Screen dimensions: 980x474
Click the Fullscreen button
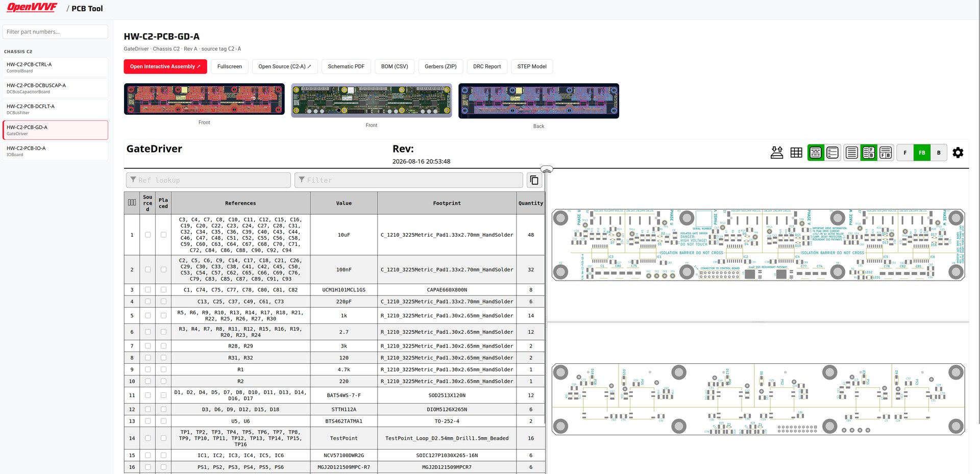[x=230, y=66]
